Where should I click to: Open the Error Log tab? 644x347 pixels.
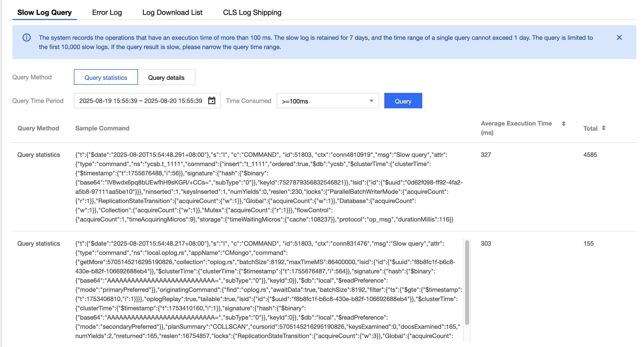pyautogui.click(x=107, y=12)
